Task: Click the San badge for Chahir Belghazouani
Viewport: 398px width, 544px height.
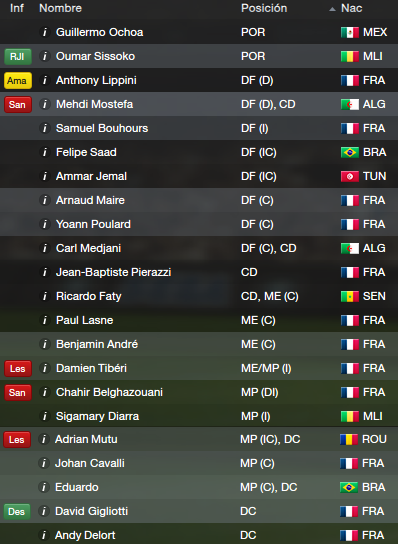Action: point(18,392)
